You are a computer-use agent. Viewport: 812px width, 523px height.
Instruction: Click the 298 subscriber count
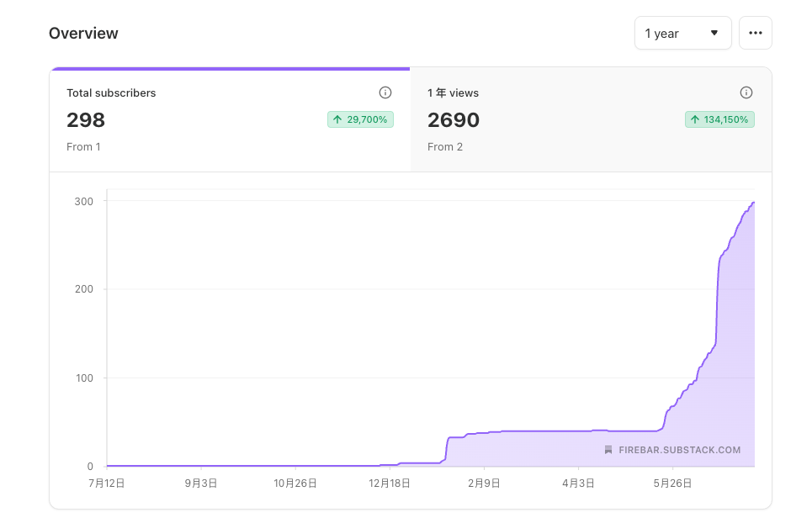86,120
